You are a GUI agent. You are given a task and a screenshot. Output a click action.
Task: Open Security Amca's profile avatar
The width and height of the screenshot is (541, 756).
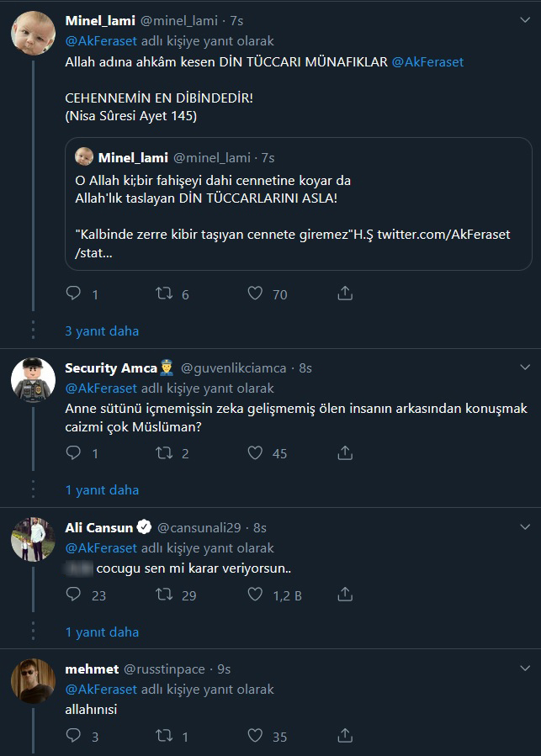pyautogui.click(x=33, y=380)
